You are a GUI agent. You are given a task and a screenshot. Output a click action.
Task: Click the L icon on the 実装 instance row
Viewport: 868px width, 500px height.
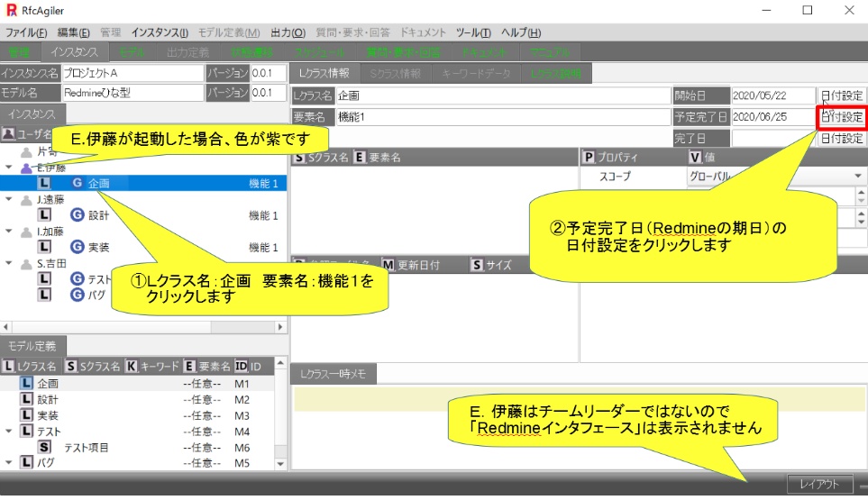coord(44,247)
